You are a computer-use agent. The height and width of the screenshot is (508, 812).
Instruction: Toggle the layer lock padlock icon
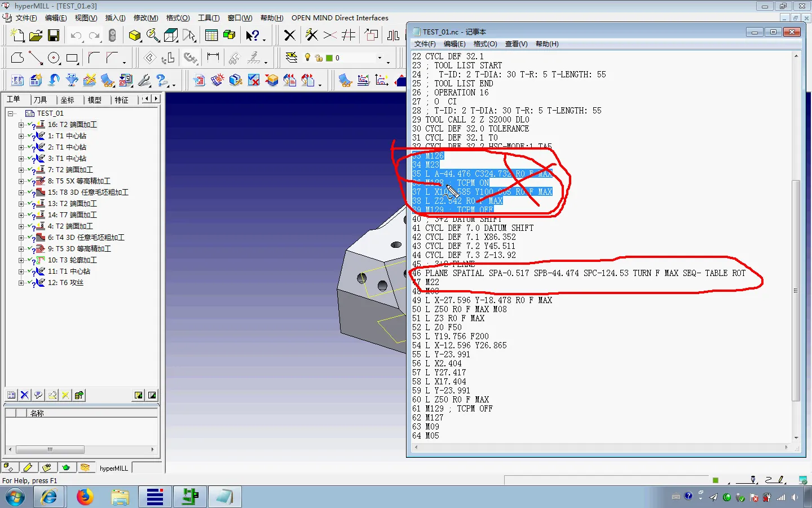(319, 58)
